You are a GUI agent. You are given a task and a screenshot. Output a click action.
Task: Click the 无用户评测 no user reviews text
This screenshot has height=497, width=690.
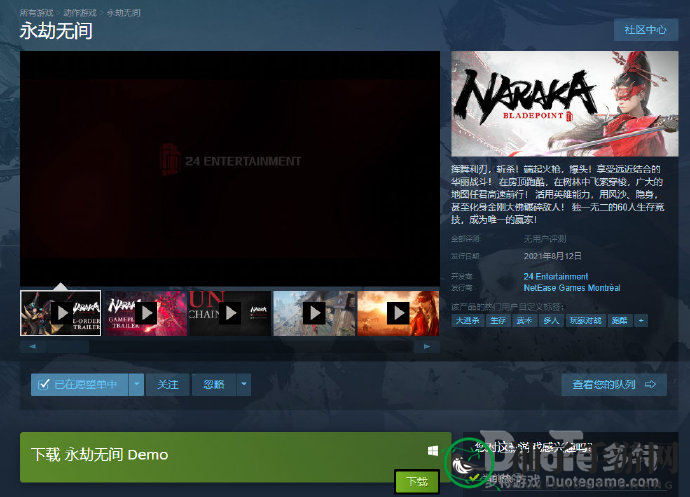(545, 239)
